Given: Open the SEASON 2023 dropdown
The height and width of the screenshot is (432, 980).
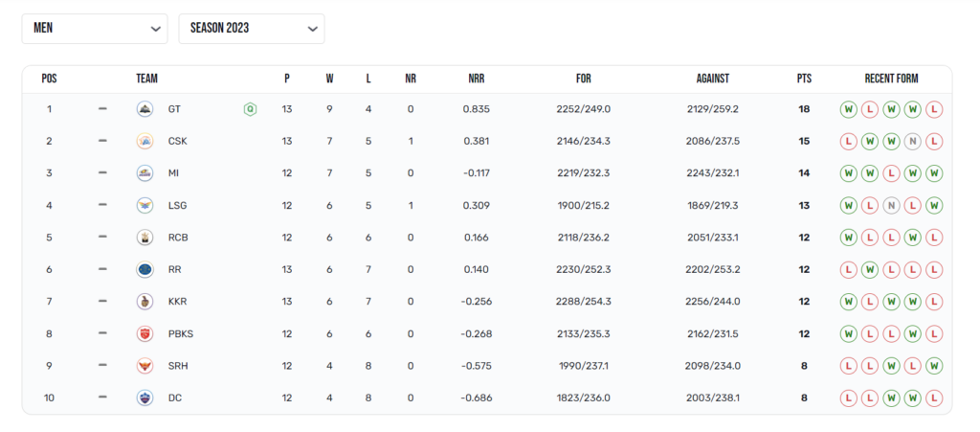Looking at the screenshot, I should point(252,29).
